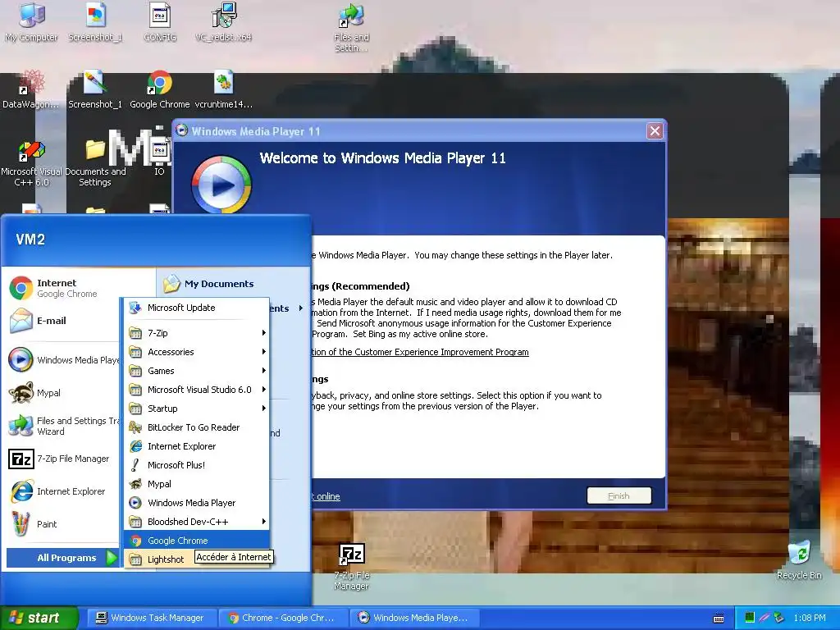Open My Computer desktop icon

(x=31, y=22)
